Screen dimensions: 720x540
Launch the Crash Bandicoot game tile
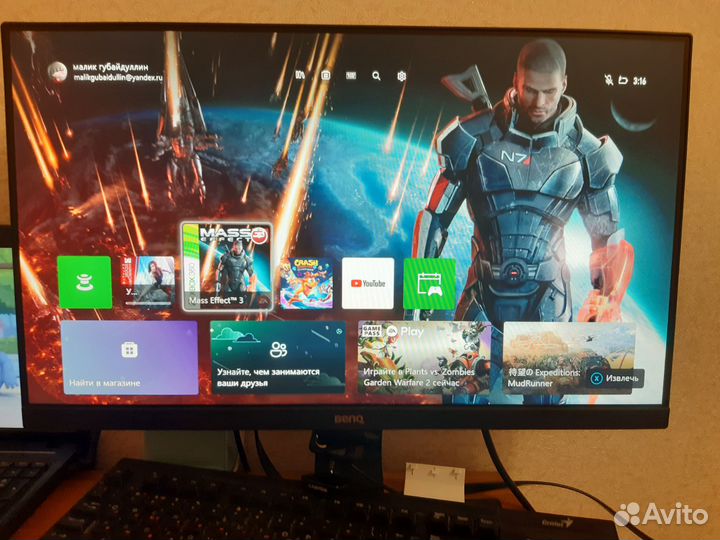click(307, 283)
